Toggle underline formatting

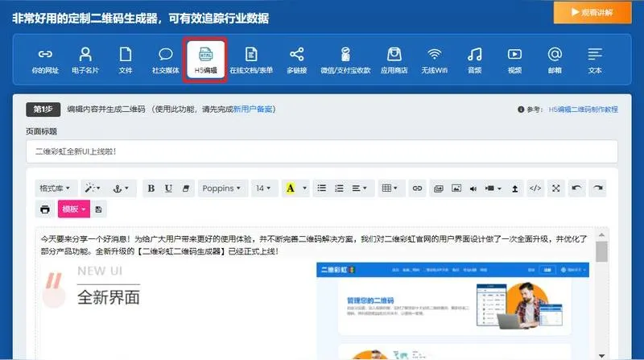tap(168, 188)
